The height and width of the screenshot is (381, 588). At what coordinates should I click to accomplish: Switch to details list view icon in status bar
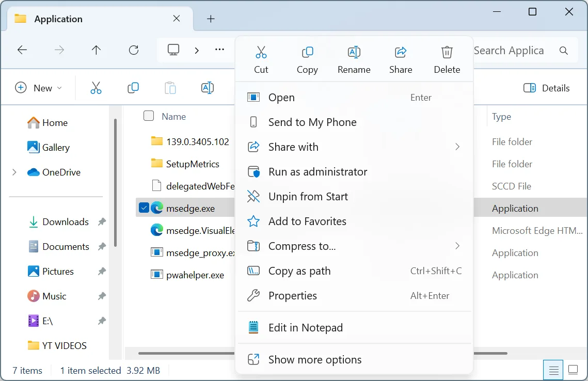pos(553,370)
